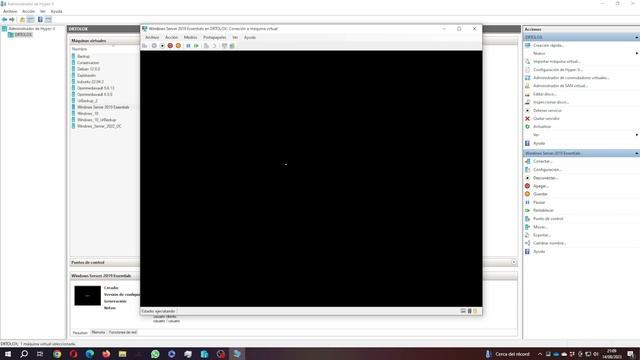640x360 pixels.
Task: Select Debian 12 virtual machine row
Action: [x=89, y=69]
